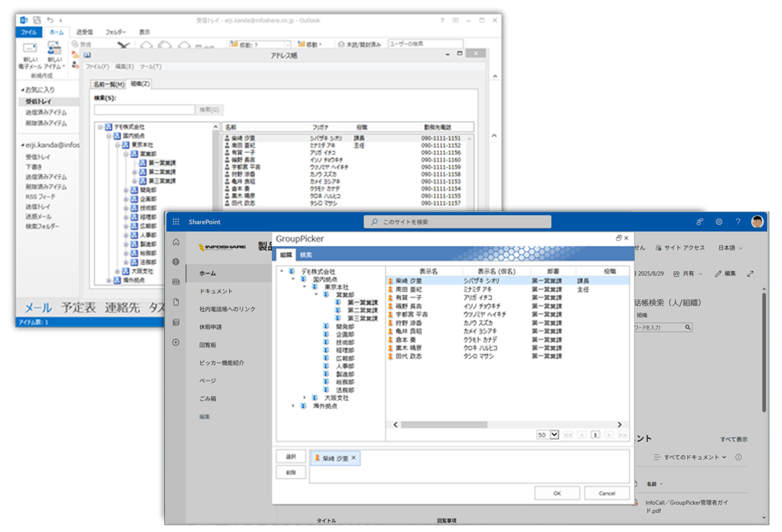Click the このサイトを検索 search box

pos(458,222)
